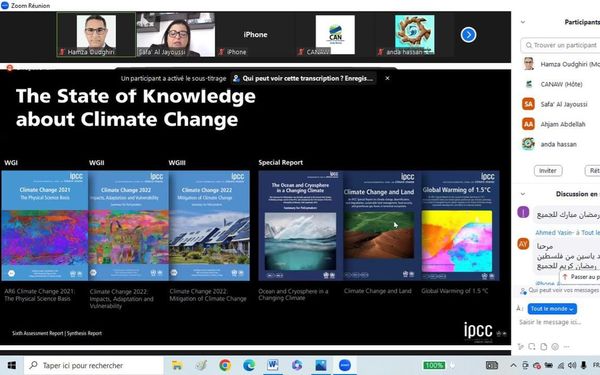Click the 'Trouver un participant' search field
The width and height of the screenshot is (600, 375).
560,46
